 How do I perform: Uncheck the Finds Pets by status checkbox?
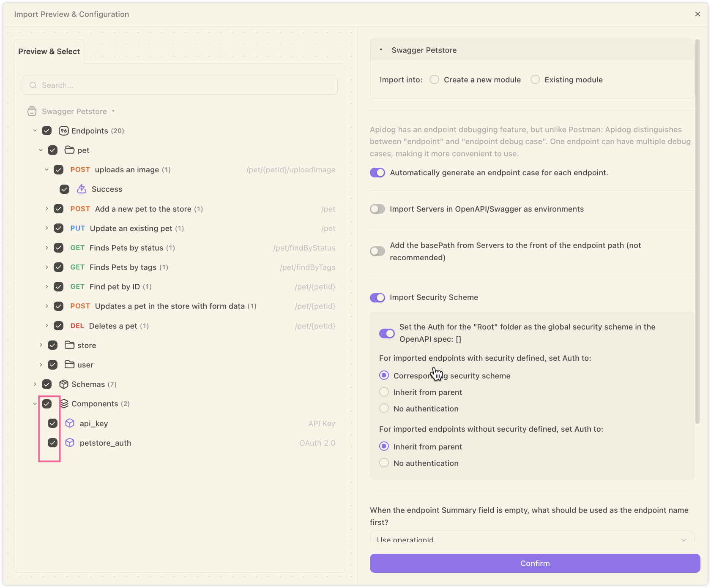click(x=59, y=248)
